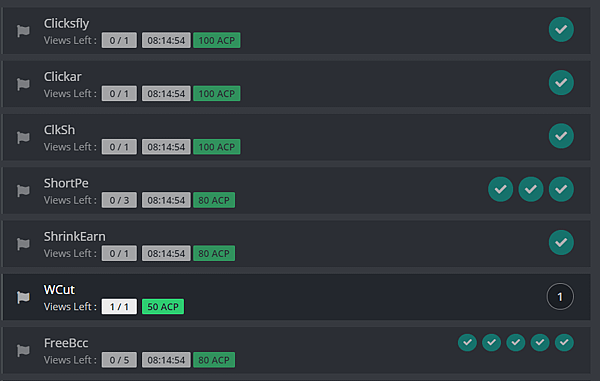600x381 pixels.
Task: Click the WCut 1 / 1 views counter
Action: [x=119, y=307]
